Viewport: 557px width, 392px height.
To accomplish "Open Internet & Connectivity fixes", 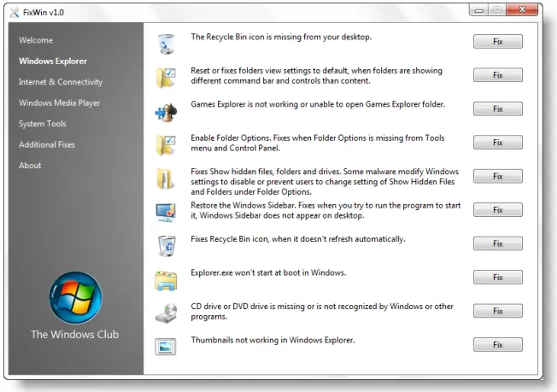I will (61, 82).
